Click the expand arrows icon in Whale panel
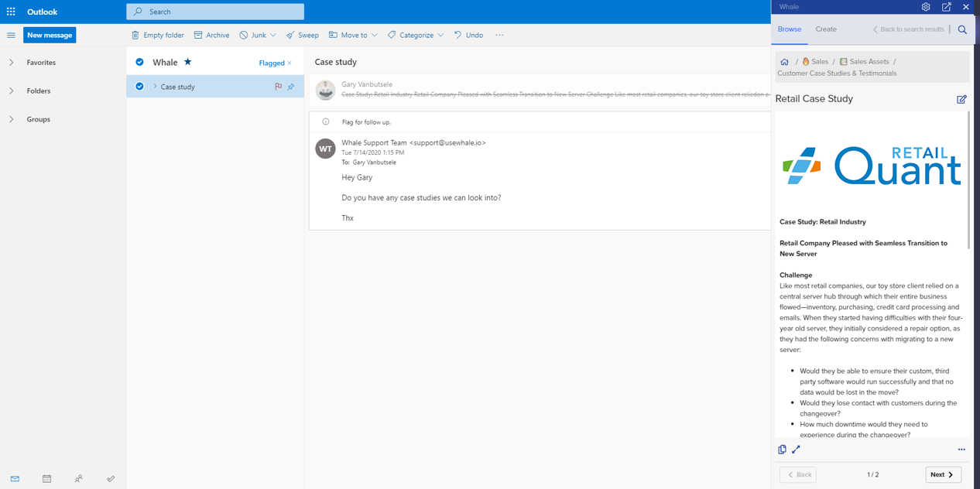Screen dimensions: 980x489 click(796, 450)
